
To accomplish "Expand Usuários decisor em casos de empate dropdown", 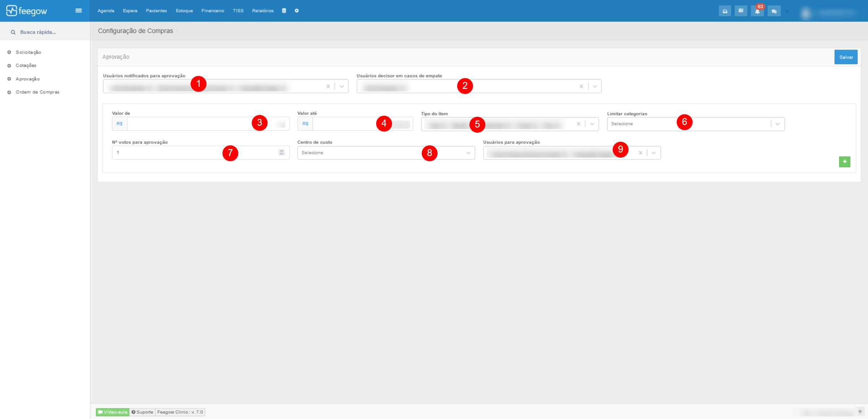I will pos(595,86).
